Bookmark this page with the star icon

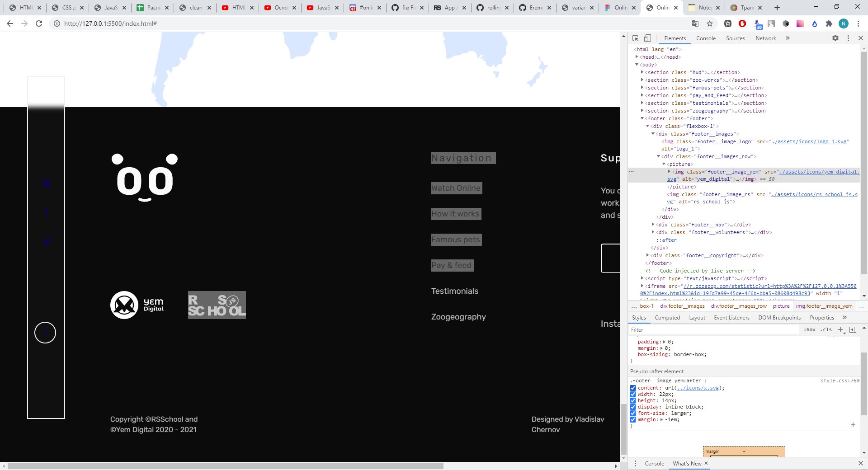[x=710, y=23]
